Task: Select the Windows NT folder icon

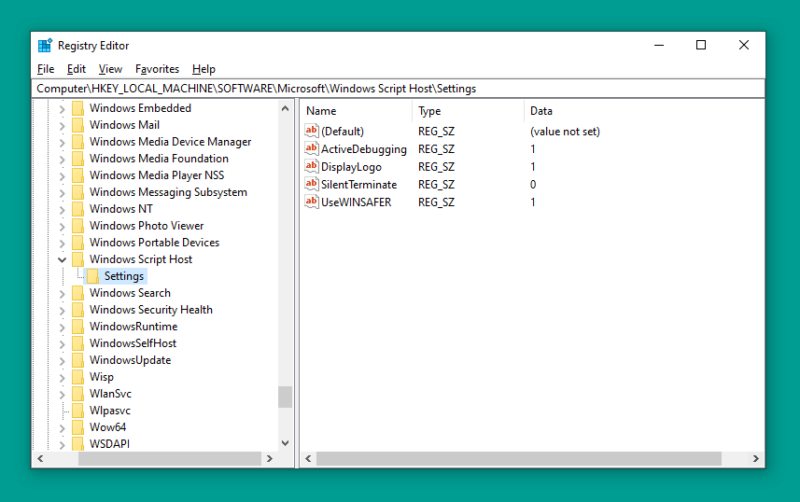Action: pyautogui.click(x=78, y=209)
